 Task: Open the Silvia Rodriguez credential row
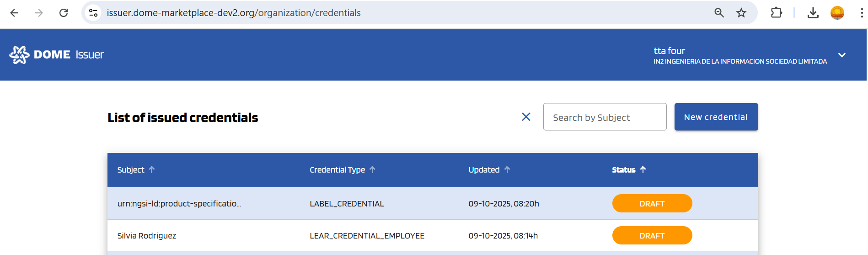point(147,236)
